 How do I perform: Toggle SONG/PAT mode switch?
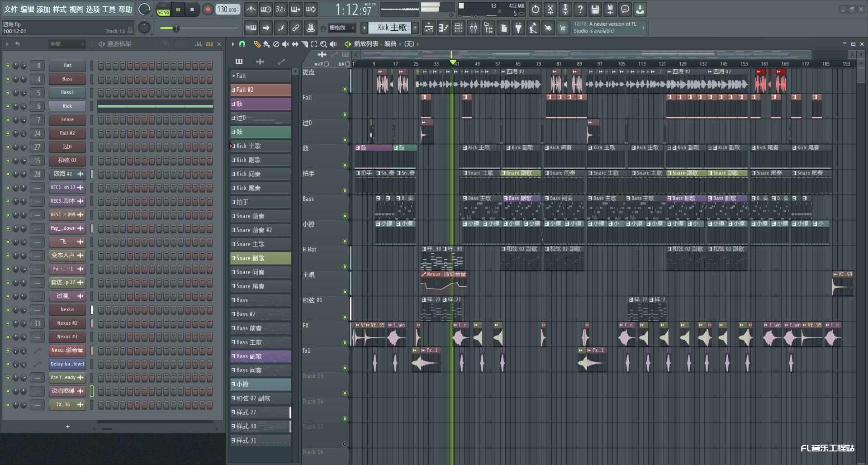click(163, 9)
